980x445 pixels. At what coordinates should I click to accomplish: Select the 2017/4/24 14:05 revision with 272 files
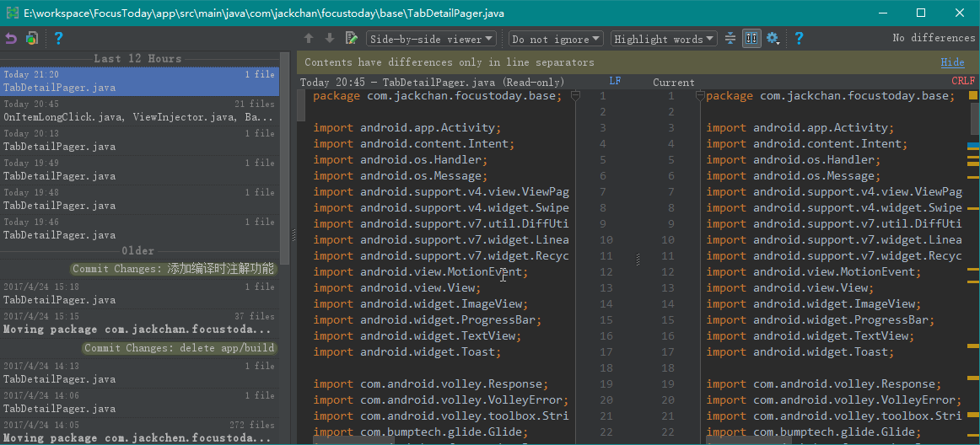[x=139, y=432]
